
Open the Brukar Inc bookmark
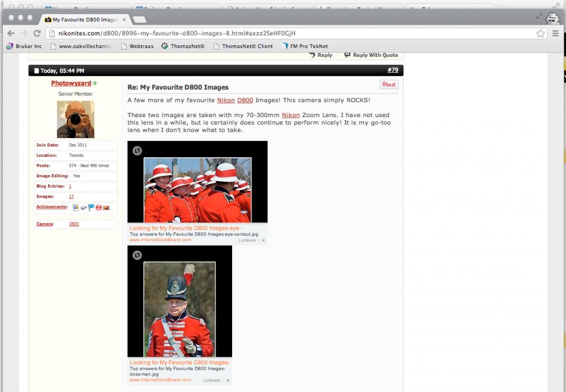coord(23,46)
